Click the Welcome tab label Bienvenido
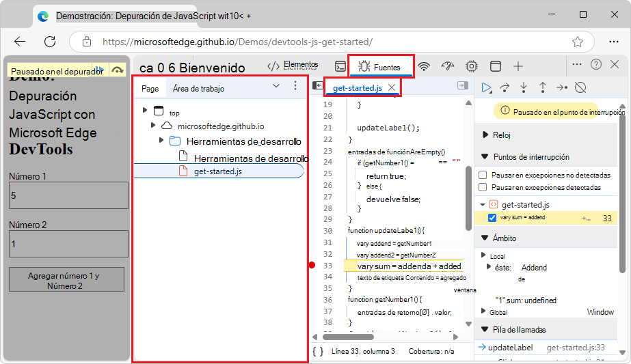631x364 pixels. (x=212, y=68)
